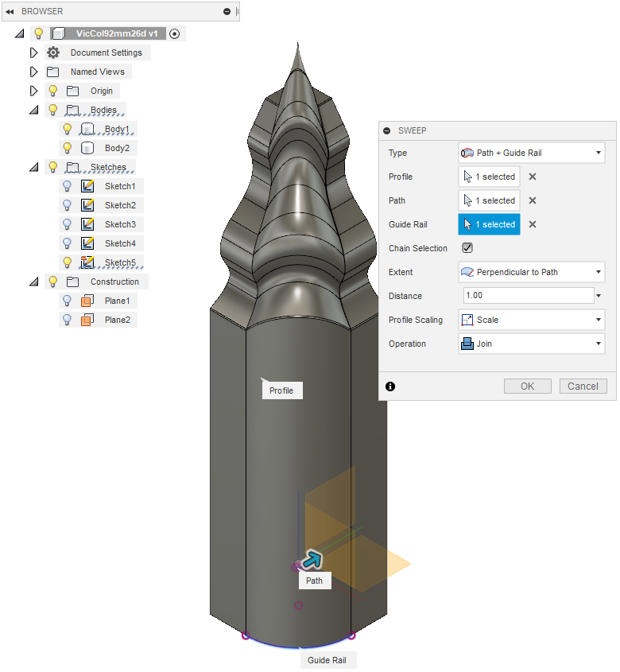Click the Sketch4 sketch icon
The width and height of the screenshot is (620, 672).
[x=87, y=243]
